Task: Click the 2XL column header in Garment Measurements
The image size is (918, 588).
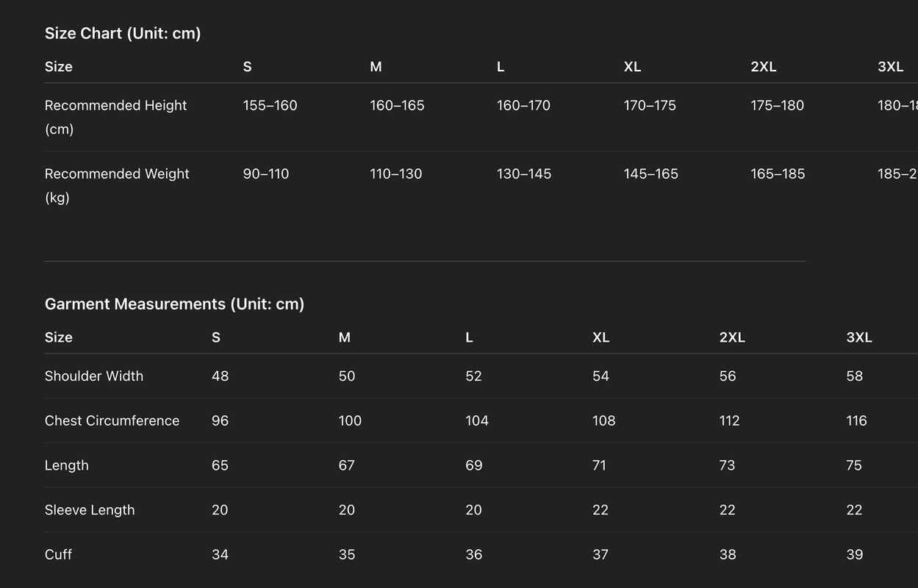Action: pos(732,337)
